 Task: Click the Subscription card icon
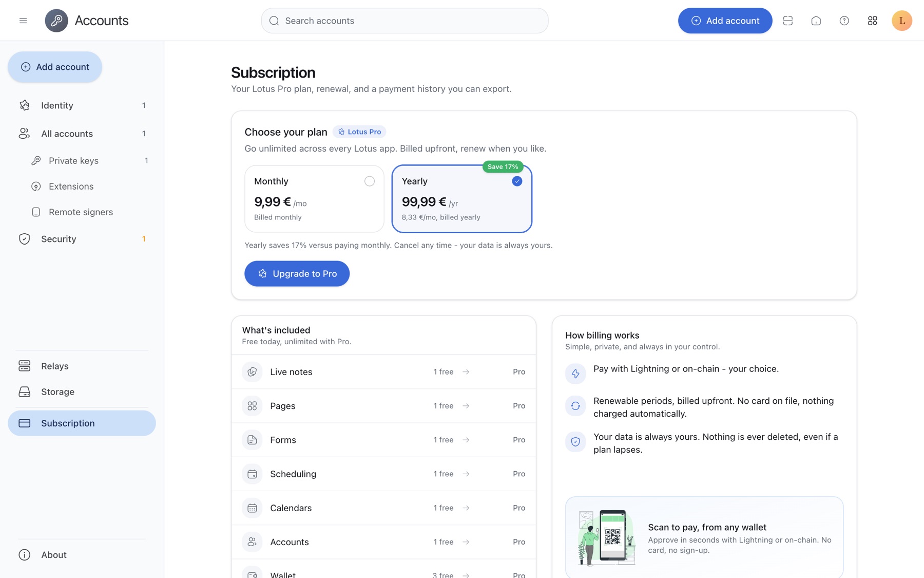tap(24, 423)
